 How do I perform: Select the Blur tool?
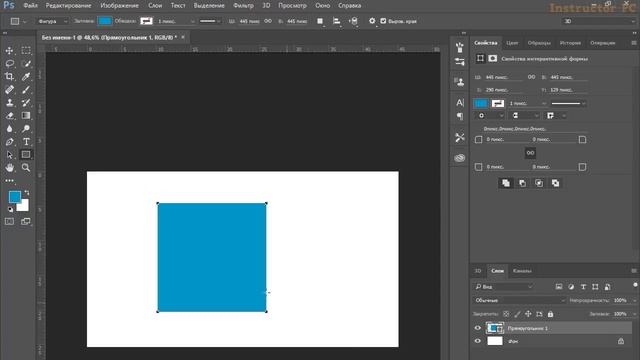(x=9, y=129)
